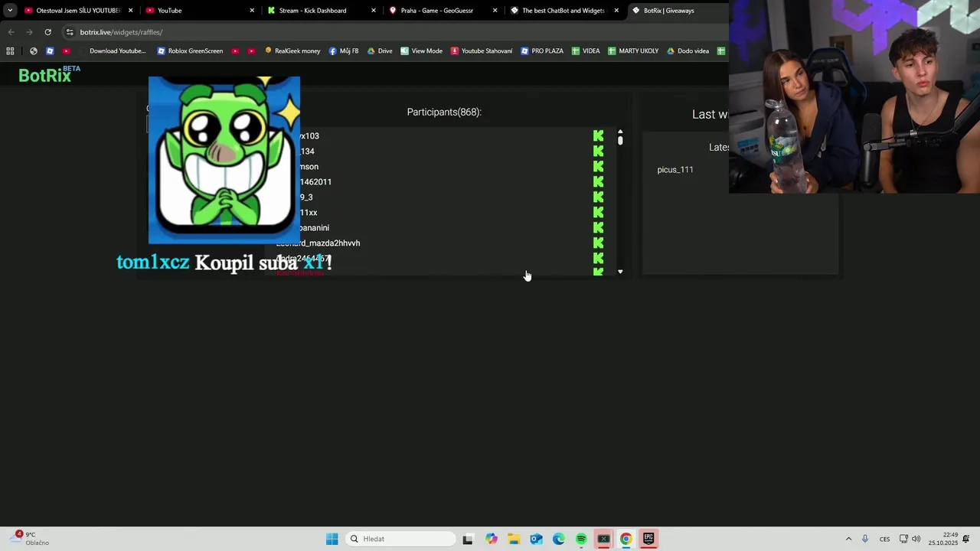
Task: Close the Praha - Game - GeoGuessr tab
Action: pos(495,11)
